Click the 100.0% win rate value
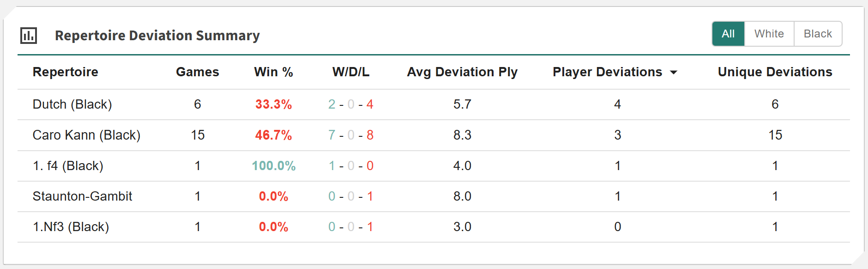Viewport: 868px width, 269px height. tap(273, 166)
